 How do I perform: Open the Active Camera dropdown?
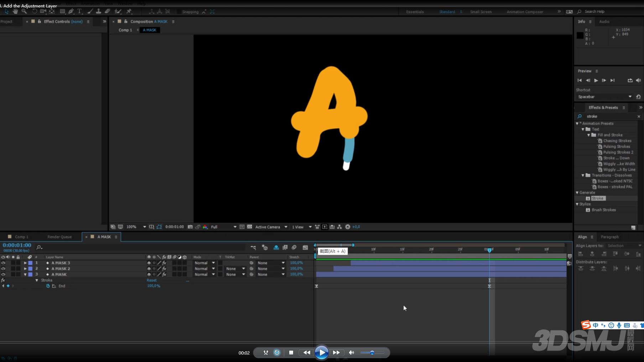pyautogui.click(x=271, y=227)
